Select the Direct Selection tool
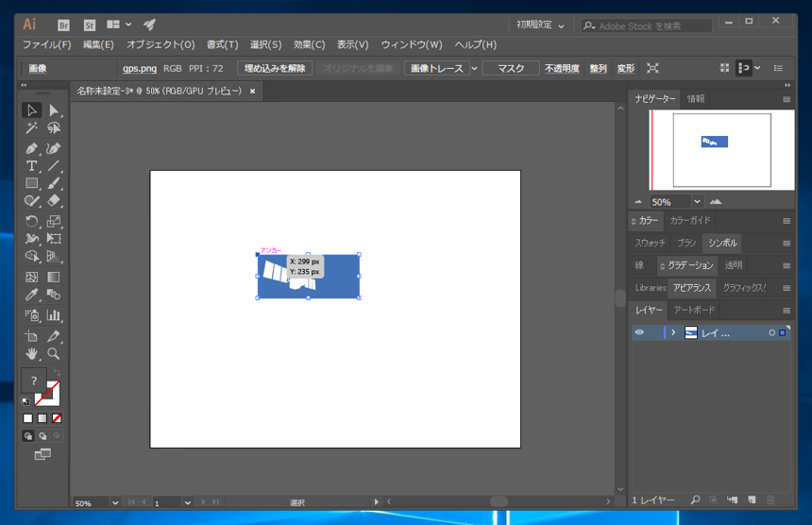The height and width of the screenshot is (525, 812). tap(54, 110)
